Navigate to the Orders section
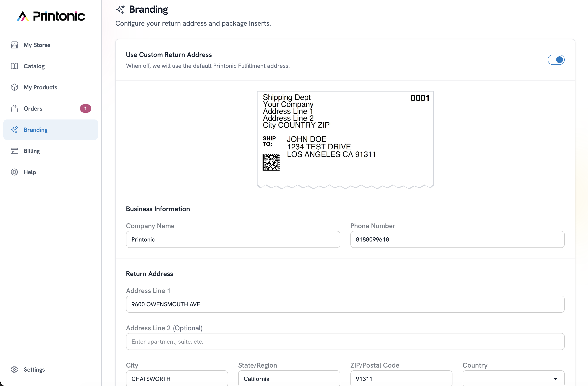 33,108
